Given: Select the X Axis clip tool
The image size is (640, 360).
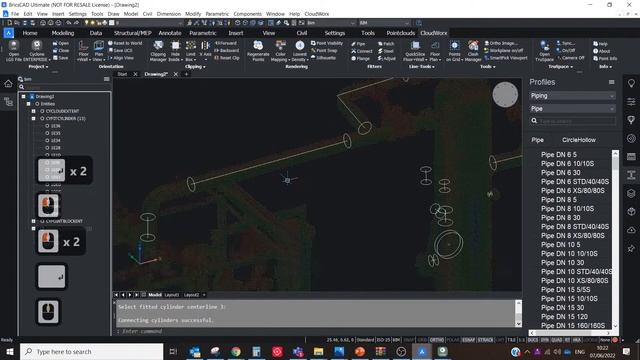Looking at the screenshot, I should click(x=205, y=51).
